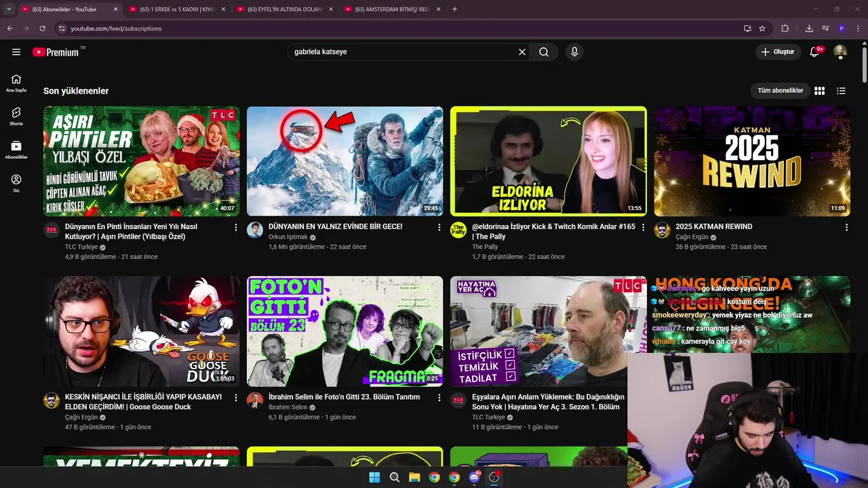Open Çağrı Ergün avatar next to KATMAN REWIND
Screen dimensions: 868x488
pos(662,230)
